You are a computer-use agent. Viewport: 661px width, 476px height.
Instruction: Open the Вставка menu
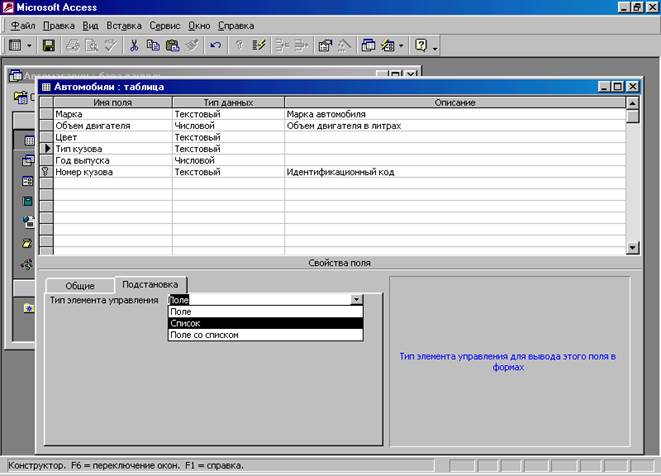point(123,23)
